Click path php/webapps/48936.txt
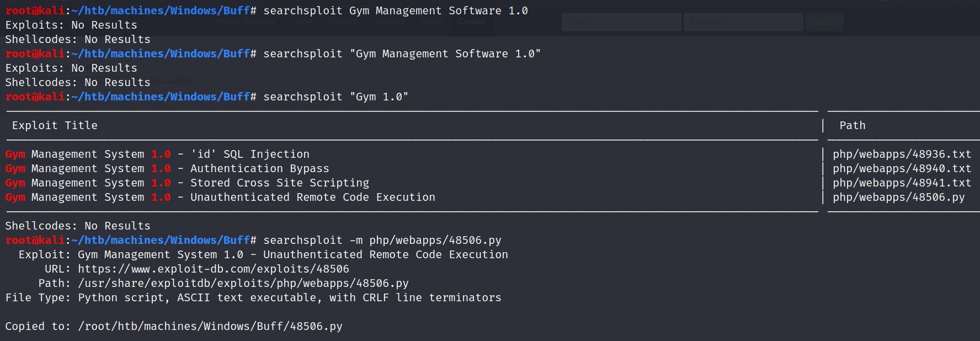The image size is (980, 341). 902,154
